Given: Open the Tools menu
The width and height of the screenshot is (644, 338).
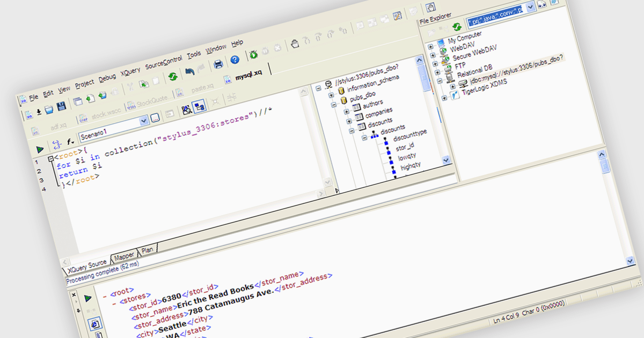Looking at the screenshot, I should pos(194,55).
